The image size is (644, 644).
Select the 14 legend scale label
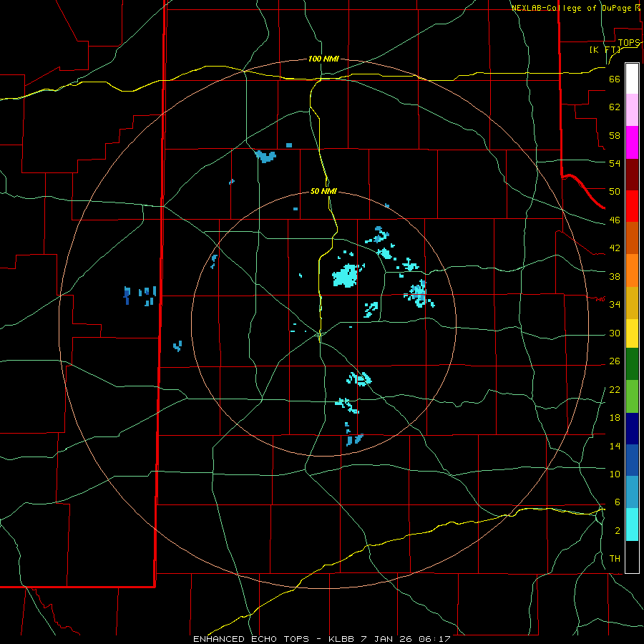(x=615, y=446)
